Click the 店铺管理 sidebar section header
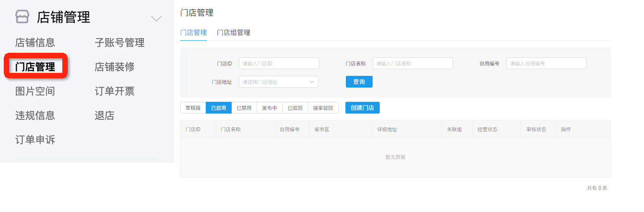The image size is (644, 212). tap(64, 17)
